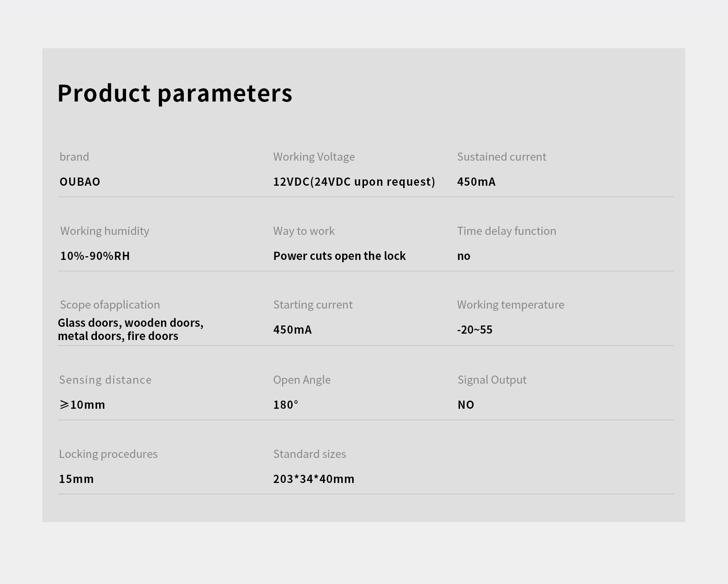Click the Sustained current label
This screenshot has width=728, height=584.
click(x=501, y=157)
